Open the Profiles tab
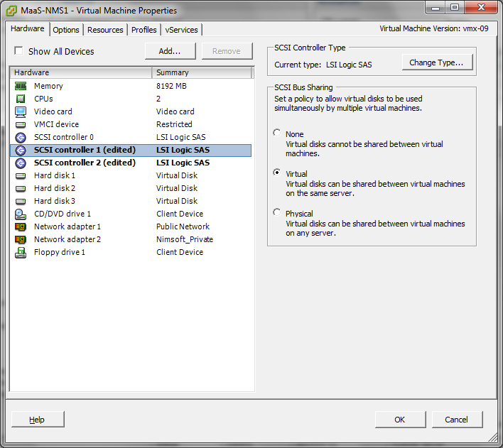This screenshot has width=503, height=448. 144,30
